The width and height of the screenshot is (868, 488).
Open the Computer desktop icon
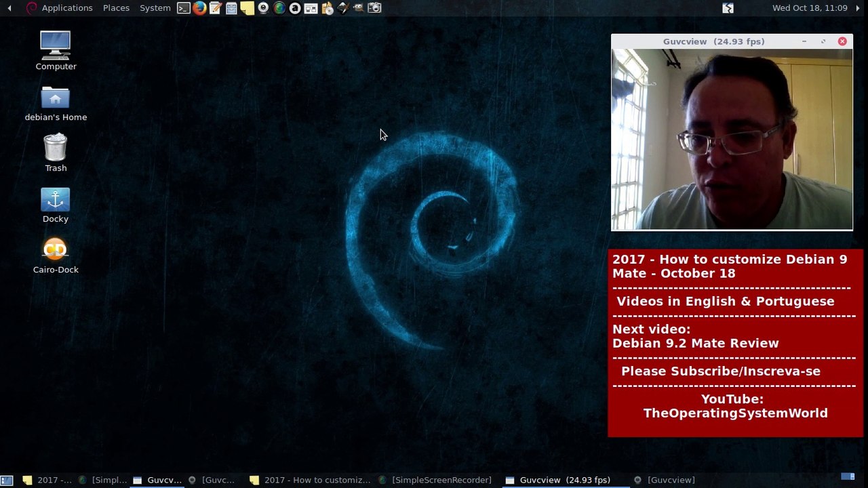coord(56,51)
